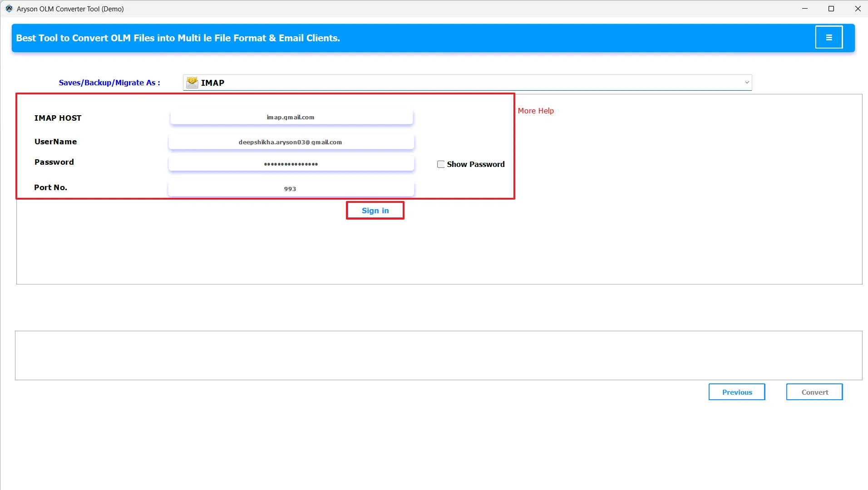Expand the format dropdown using its chevron
Screen dimensions: 868x490
tap(747, 82)
